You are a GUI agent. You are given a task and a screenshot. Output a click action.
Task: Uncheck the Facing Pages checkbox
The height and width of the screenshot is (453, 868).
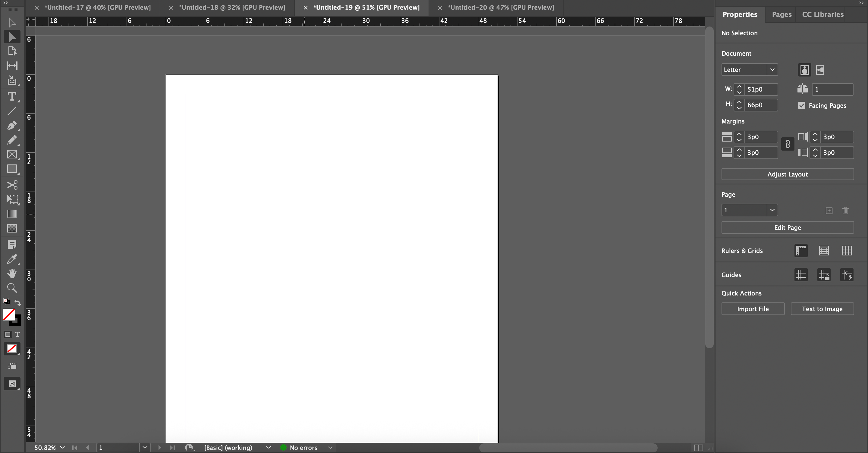[x=802, y=105]
